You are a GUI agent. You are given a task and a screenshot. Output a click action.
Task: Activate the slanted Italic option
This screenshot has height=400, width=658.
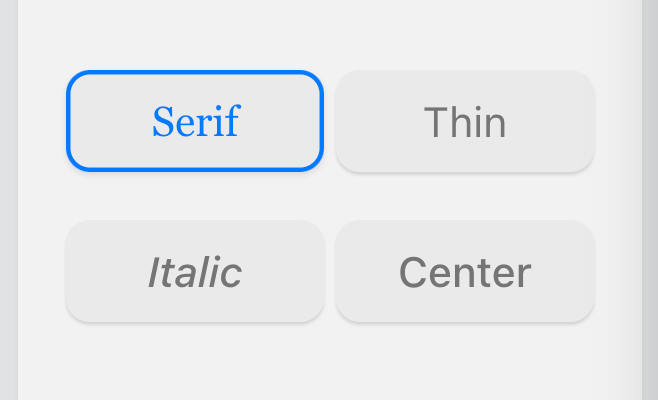(x=195, y=271)
